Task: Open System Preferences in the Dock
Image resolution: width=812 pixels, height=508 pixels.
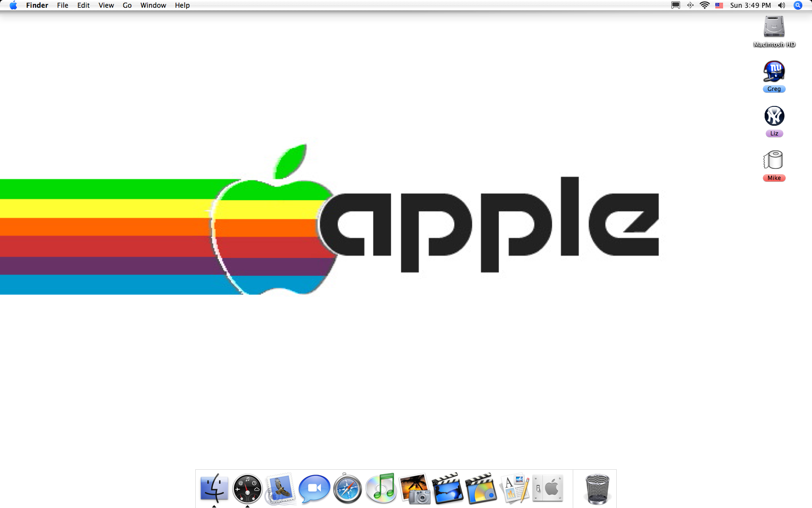Action: (548, 488)
